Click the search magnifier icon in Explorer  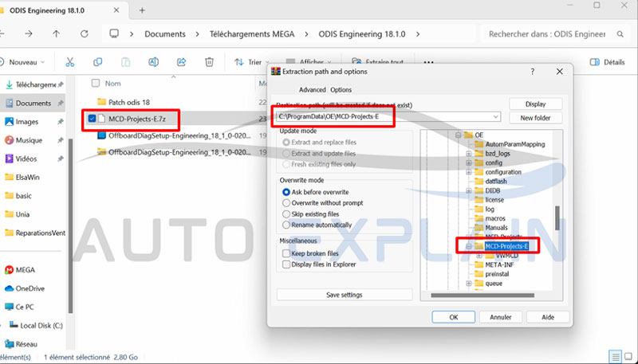[x=620, y=34]
